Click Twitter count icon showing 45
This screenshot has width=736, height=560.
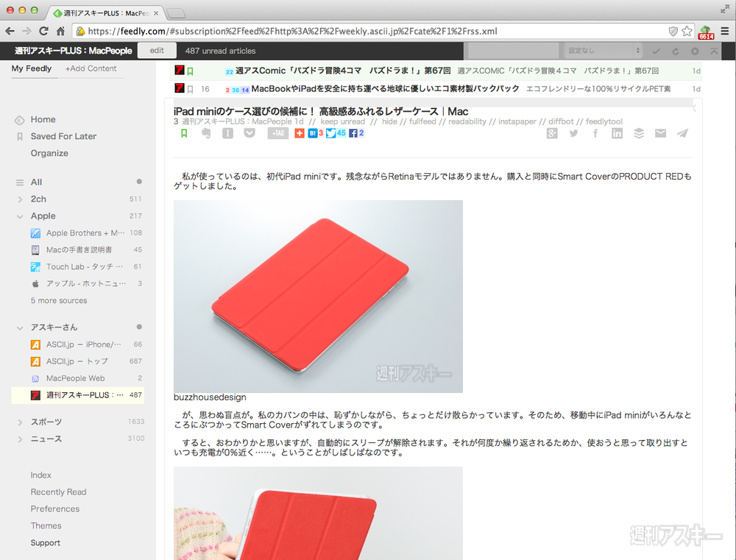point(336,133)
